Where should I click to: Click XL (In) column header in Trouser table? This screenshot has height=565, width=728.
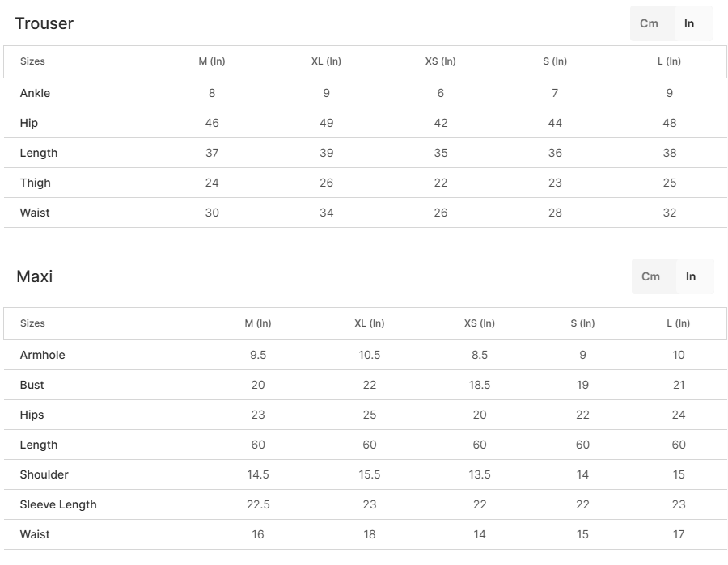pyautogui.click(x=326, y=61)
